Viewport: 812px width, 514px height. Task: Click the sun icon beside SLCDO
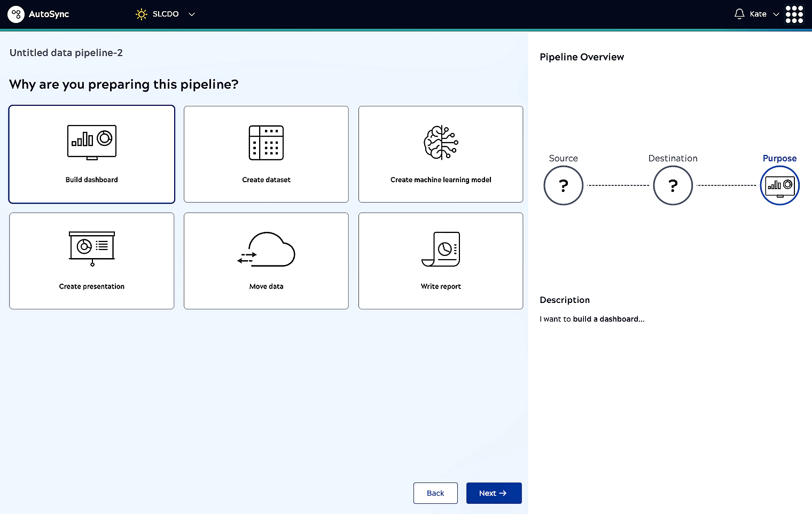point(142,14)
